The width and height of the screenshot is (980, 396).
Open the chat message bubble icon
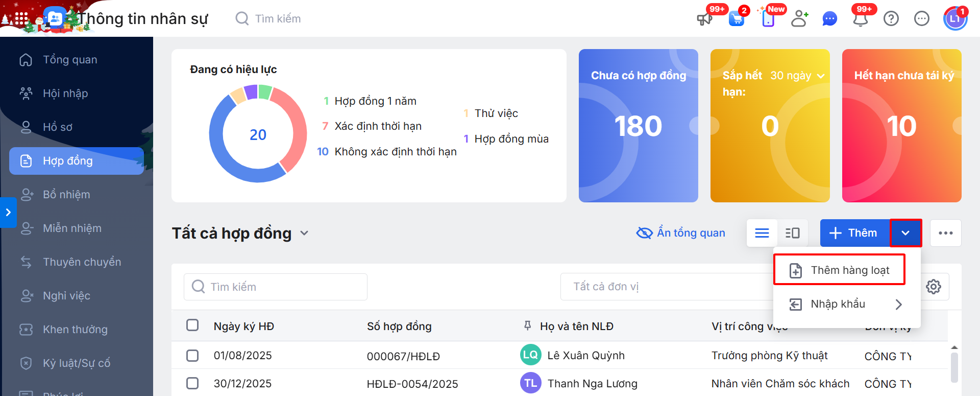(x=830, y=19)
